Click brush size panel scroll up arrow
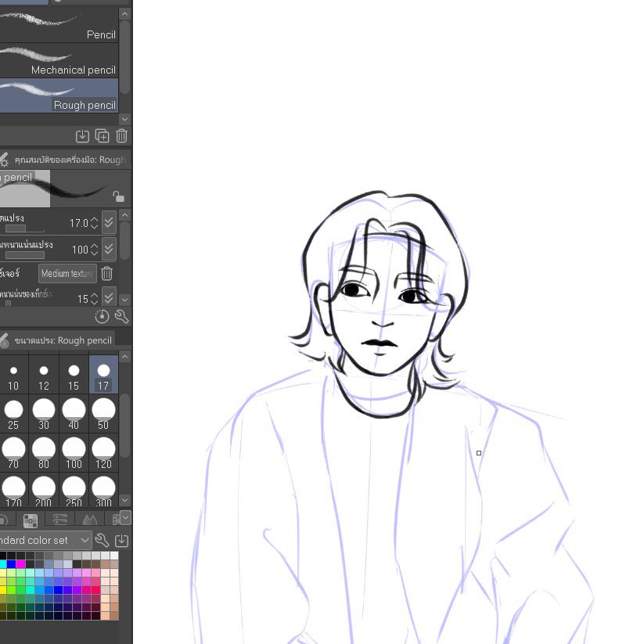644x644 pixels. click(125, 357)
